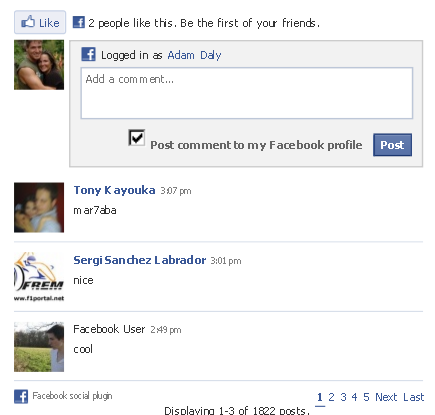Image resolution: width=435 pixels, height=415 pixels.
Task: Open Tony Kayouka's profile link
Action: (114, 190)
